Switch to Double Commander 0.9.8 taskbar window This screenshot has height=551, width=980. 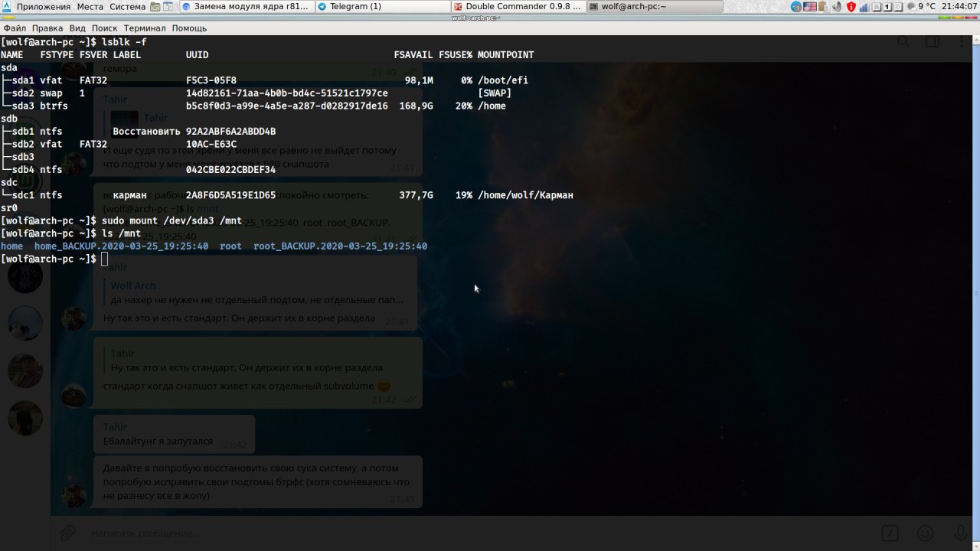519,7
